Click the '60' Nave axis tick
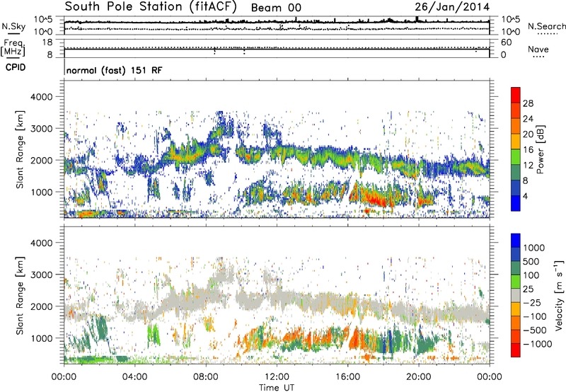The width and height of the screenshot is (566, 392). (506, 42)
